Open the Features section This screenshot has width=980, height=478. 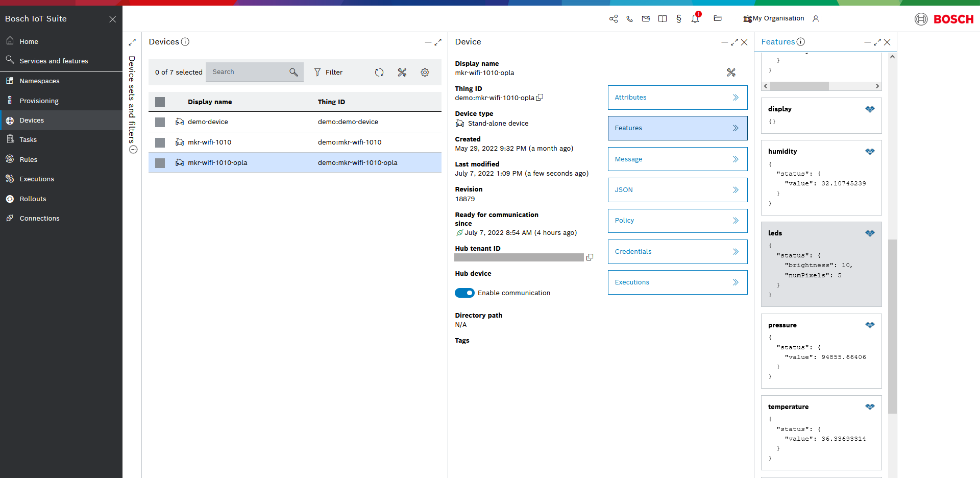(677, 128)
